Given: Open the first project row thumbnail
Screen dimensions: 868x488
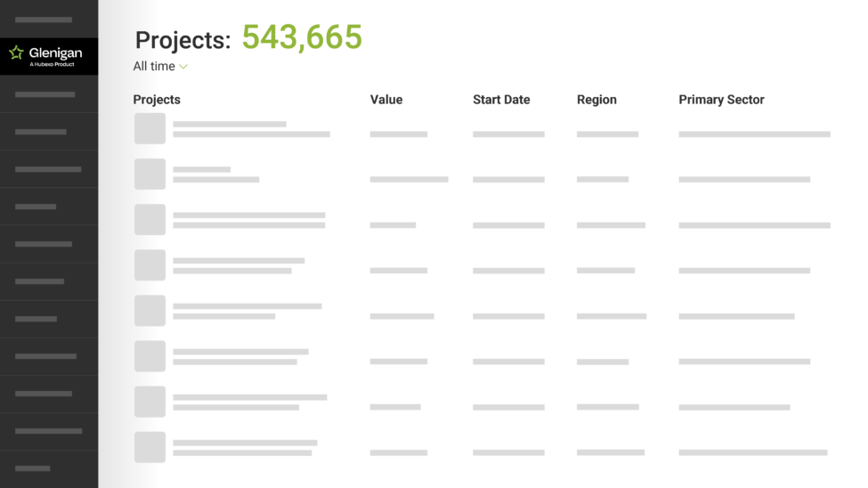Looking at the screenshot, I should (150, 128).
